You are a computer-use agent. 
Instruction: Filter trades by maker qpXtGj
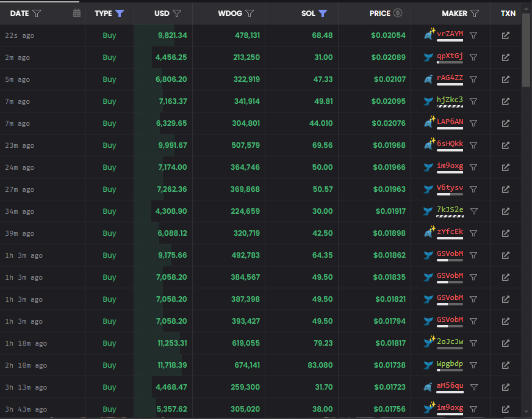[473, 57]
